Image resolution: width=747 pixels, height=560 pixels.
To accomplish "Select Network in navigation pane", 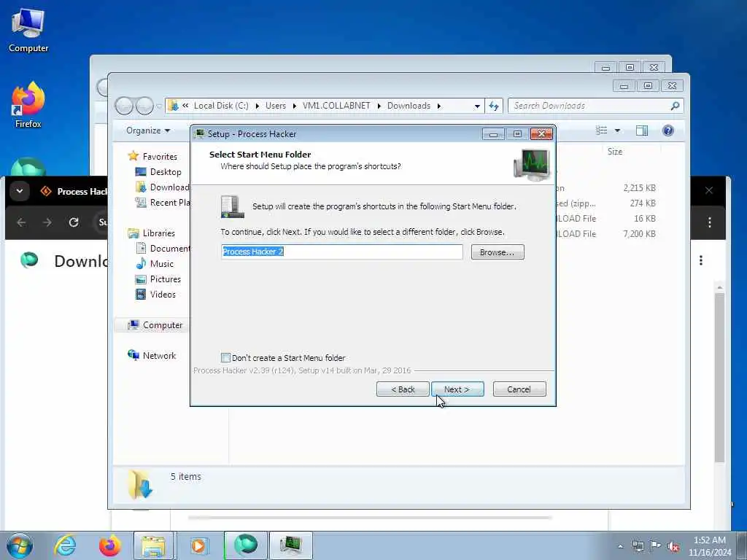I will [x=152, y=355].
